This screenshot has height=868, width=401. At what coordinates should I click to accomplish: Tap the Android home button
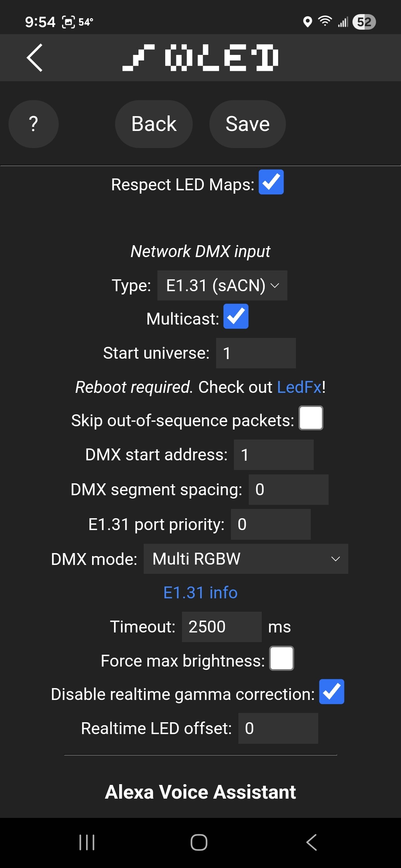coord(199,842)
